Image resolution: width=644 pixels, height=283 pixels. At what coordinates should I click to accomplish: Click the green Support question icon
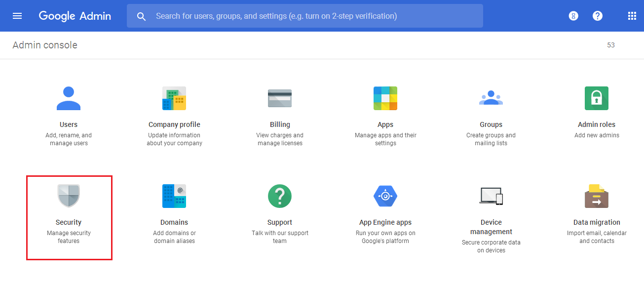[x=280, y=196]
